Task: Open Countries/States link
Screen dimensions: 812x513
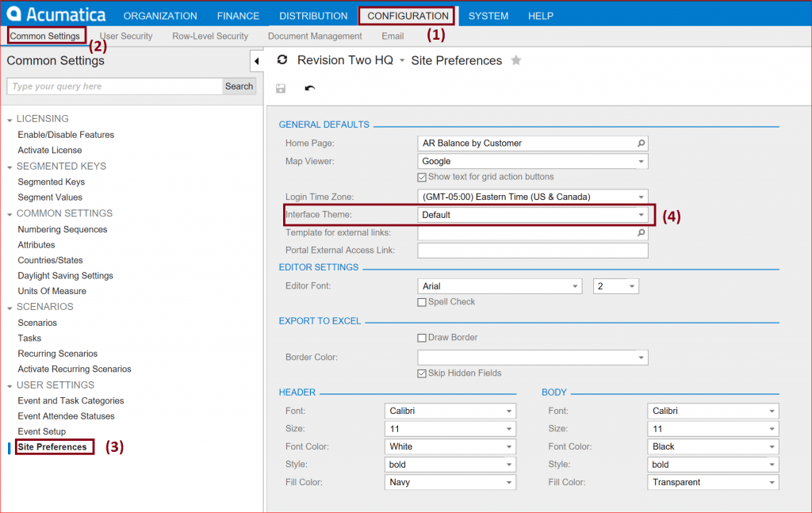Action: (50, 260)
